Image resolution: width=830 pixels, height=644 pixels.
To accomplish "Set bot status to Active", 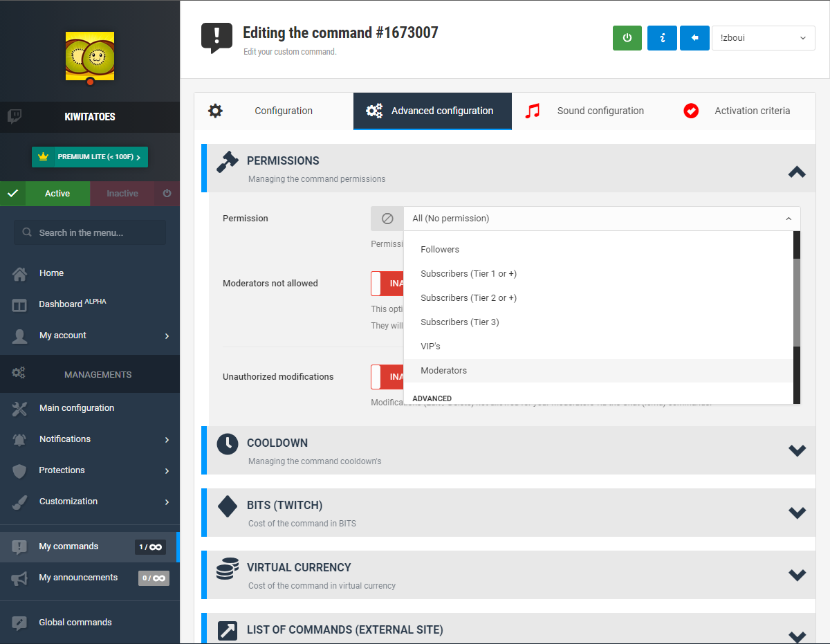I will (57, 194).
